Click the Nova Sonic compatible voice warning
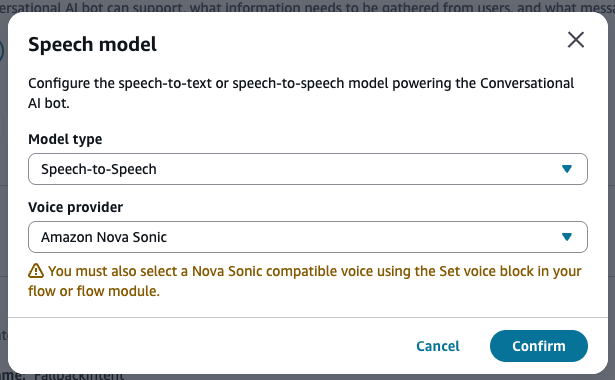The width and height of the screenshot is (615, 380). point(305,281)
